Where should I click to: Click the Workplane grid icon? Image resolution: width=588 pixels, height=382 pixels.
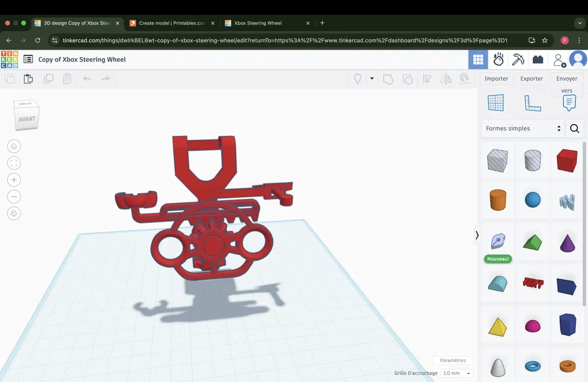[x=496, y=102]
